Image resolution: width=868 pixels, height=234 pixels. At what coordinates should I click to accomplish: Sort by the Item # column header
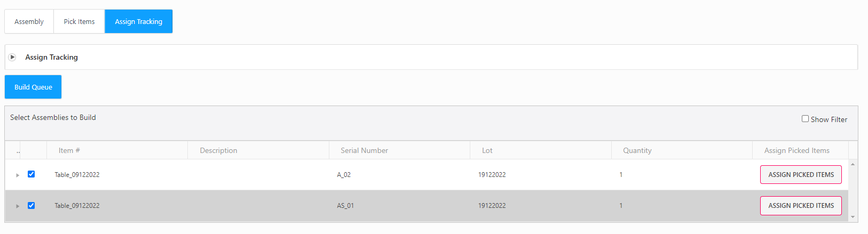69,151
